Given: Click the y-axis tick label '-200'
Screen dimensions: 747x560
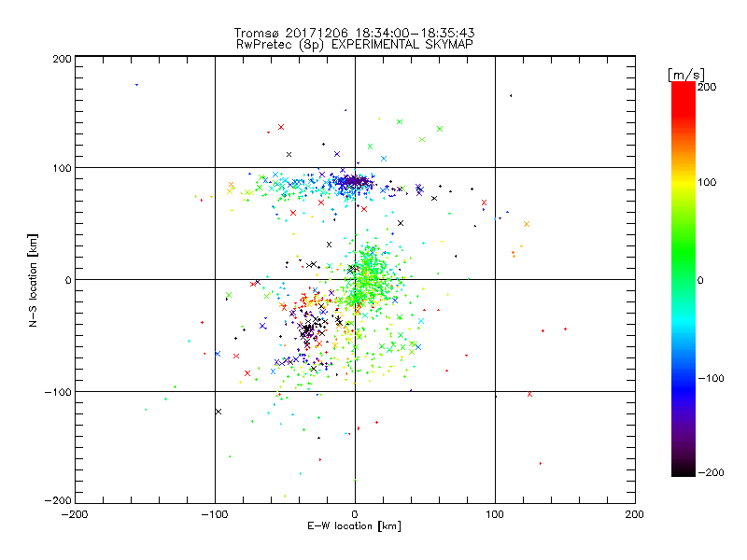Looking at the screenshot, I should coord(58,500).
